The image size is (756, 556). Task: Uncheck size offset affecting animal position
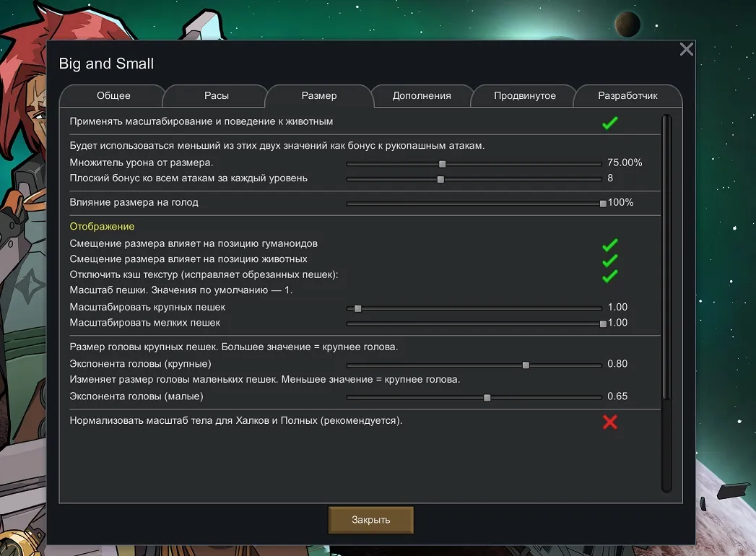(609, 260)
